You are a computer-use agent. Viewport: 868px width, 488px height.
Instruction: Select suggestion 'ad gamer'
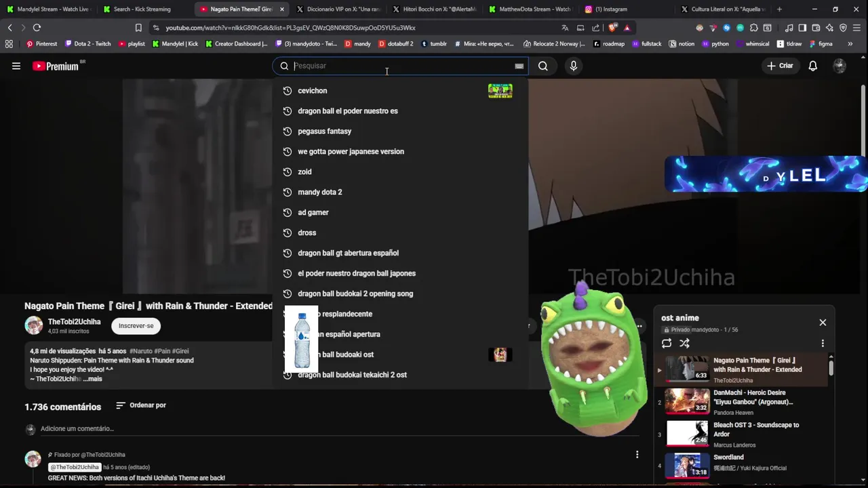[400, 213]
